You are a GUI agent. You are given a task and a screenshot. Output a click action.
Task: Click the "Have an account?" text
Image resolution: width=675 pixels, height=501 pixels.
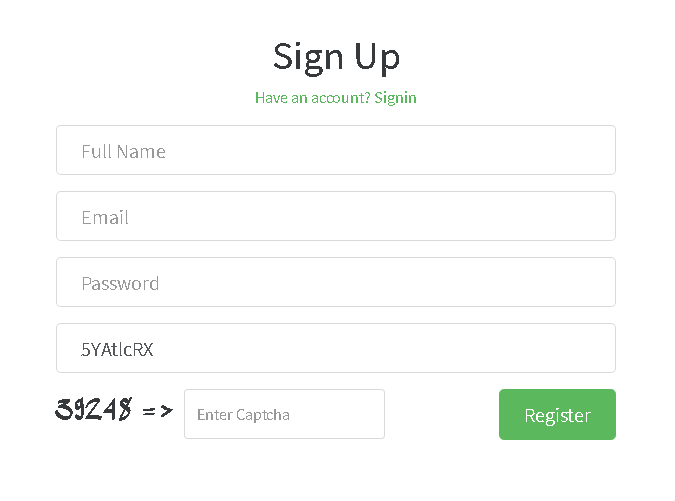point(312,98)
